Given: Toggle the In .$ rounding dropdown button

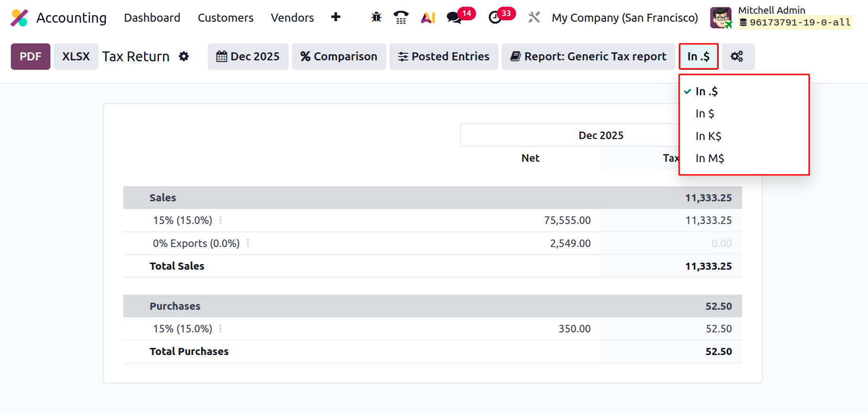Looking at the screenshot, I should (x=698, y=57).
